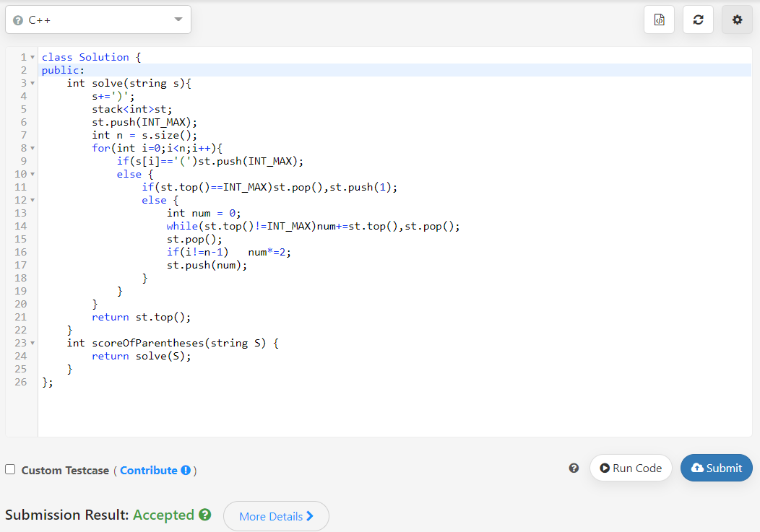
Task: Collapse the solve function fold arrow on line 3
Action: (33, 83)
